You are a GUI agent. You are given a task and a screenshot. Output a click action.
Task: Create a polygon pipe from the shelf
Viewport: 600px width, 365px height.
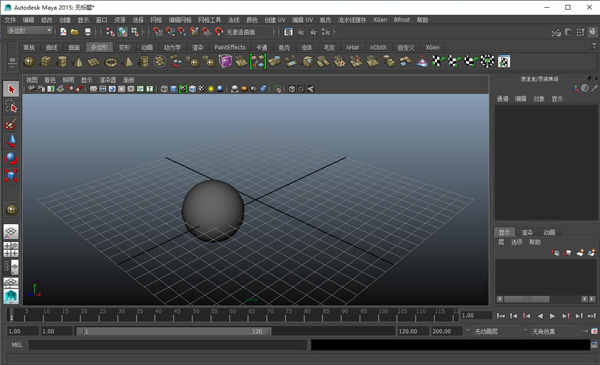[x=143, y=62]
